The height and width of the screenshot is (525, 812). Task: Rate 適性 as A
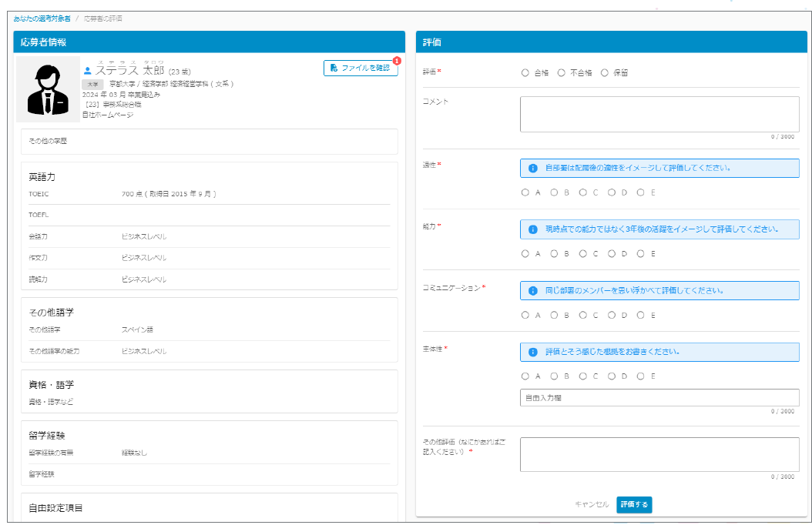(525, 192)
